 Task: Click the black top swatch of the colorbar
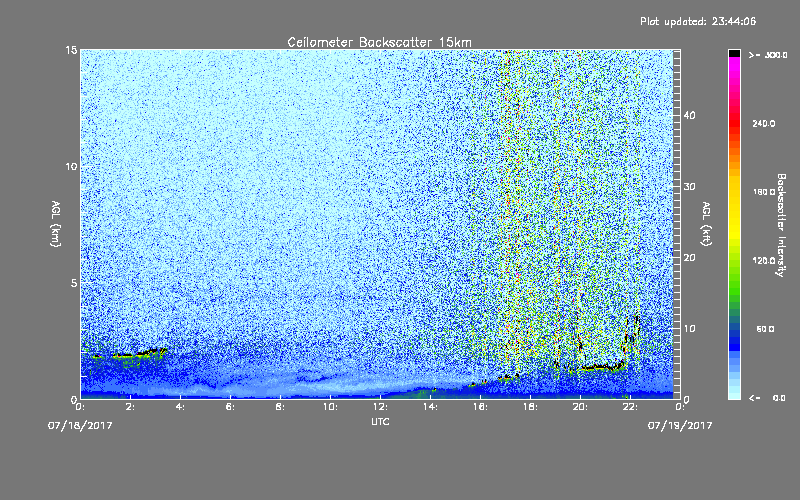click(x=734, y=53)
